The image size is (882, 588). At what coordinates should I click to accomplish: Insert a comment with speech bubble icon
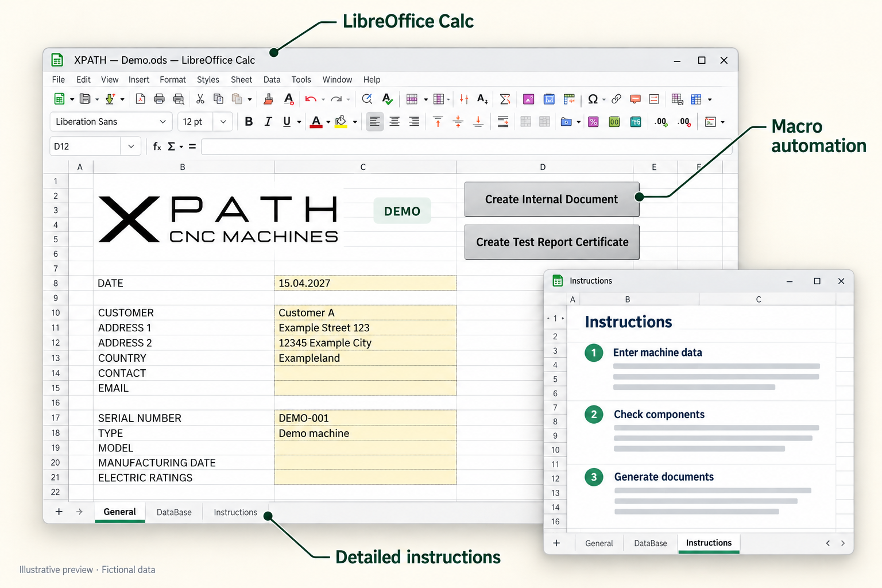[635, 99]
